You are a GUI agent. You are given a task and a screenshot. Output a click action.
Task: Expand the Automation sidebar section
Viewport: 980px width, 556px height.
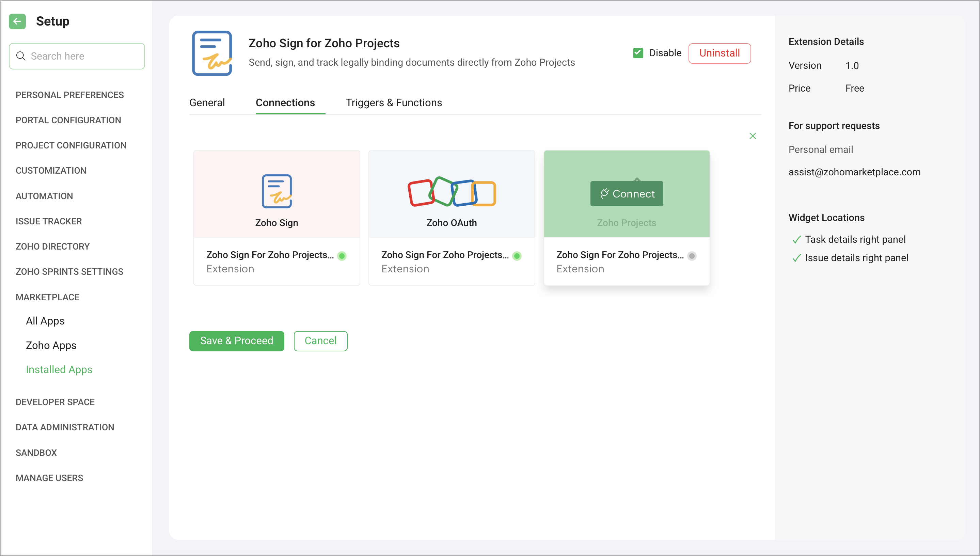point(44,196)
